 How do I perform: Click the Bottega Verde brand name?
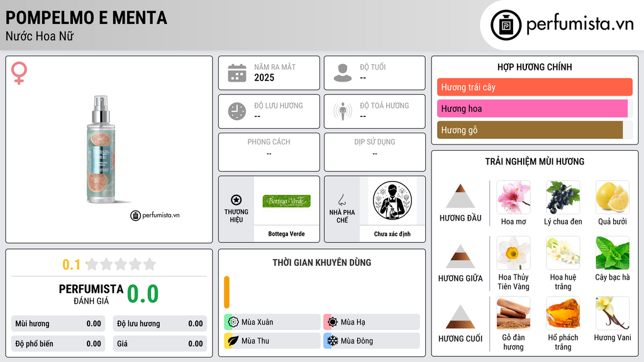pos(286,234)
